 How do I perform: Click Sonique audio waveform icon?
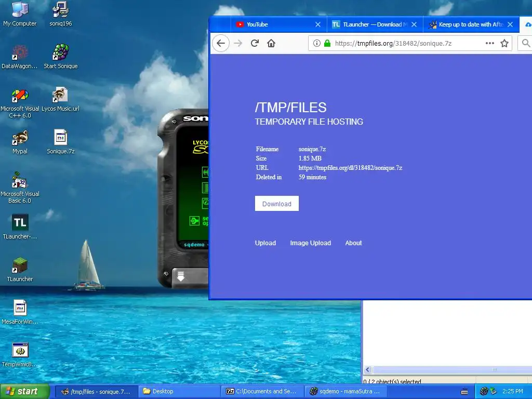point(205,172)
